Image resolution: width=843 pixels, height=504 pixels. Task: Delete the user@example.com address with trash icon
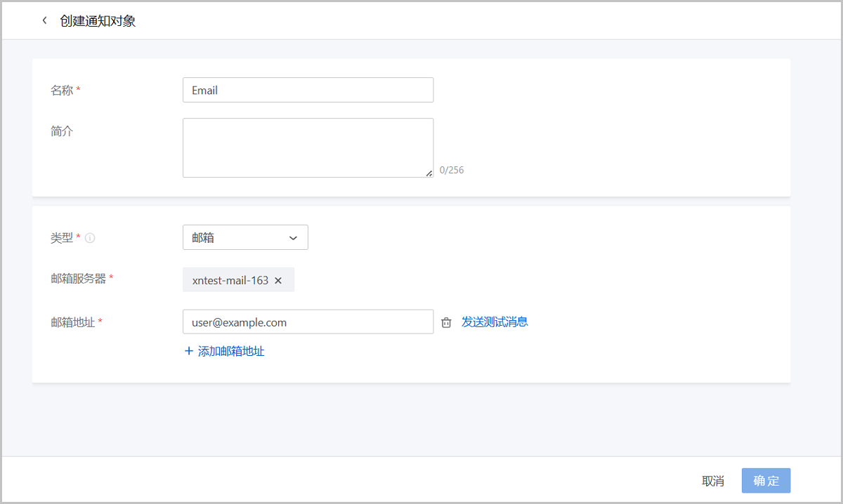click(x=446, y=322)
